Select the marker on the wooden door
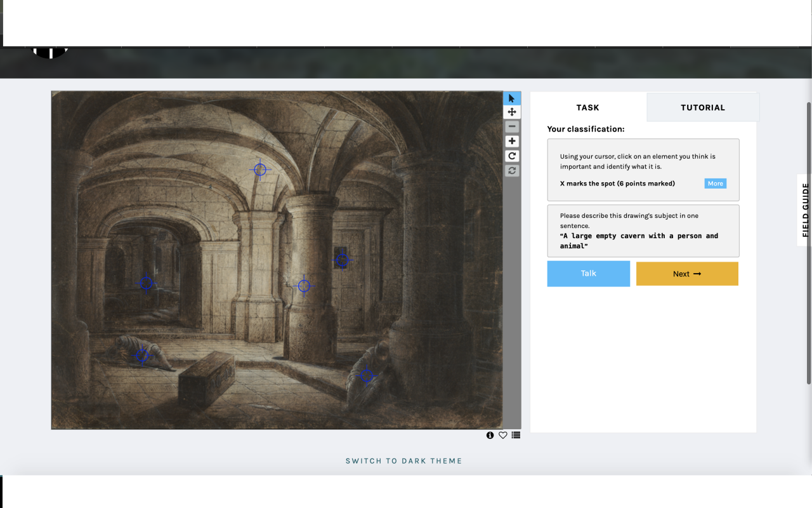Viewport: 812px width, 508px height. [x=342, y=260]
